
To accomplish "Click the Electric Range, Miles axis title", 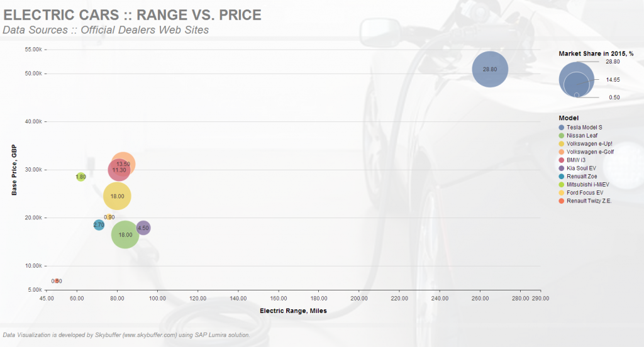I will 293,311.
